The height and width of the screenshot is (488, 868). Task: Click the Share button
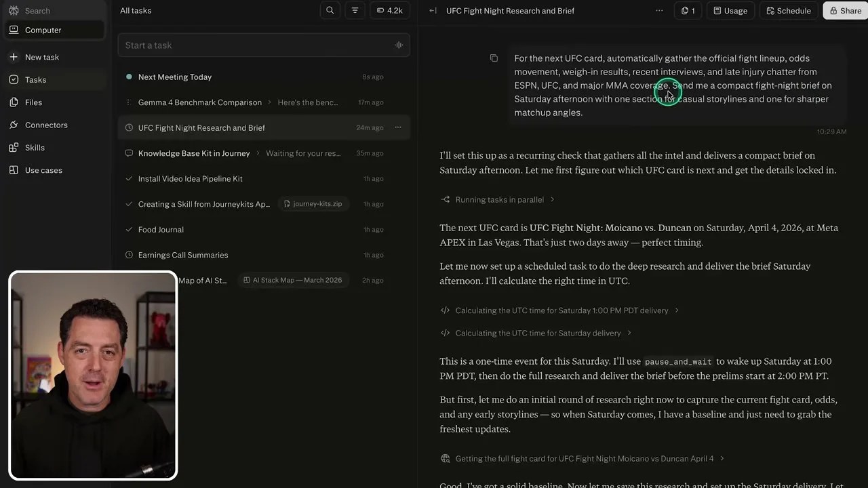845,11
